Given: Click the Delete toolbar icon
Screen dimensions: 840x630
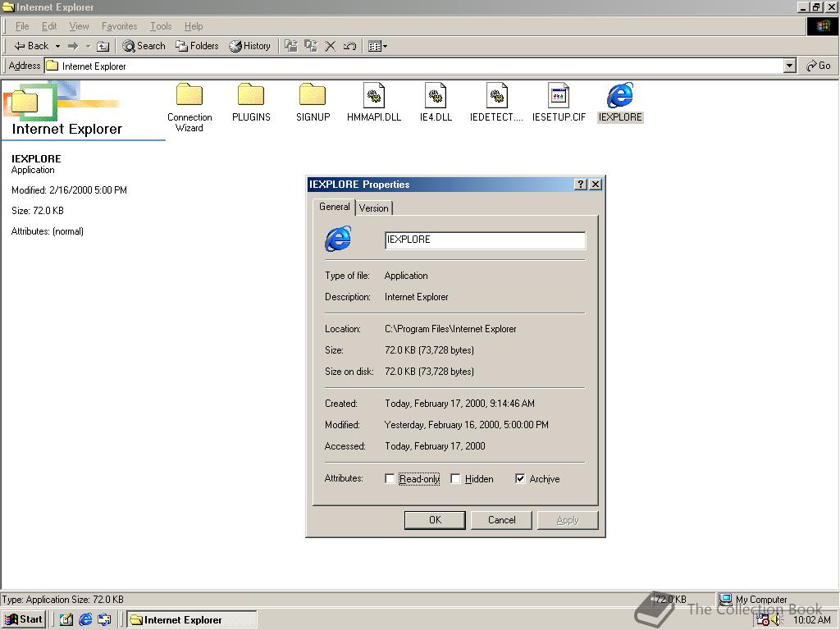Looking at the screenshot, I should coord(330,46).
